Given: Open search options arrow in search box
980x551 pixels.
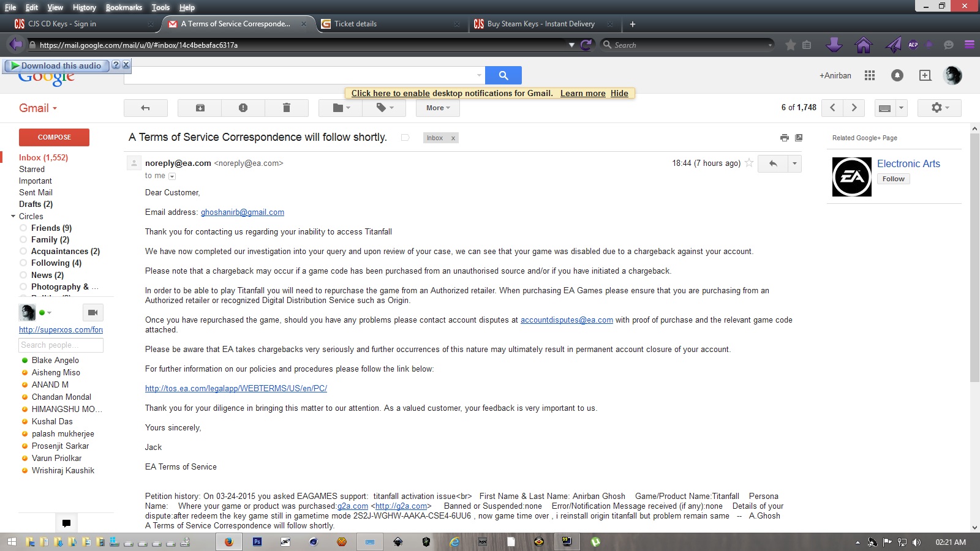Looking at the screenshot, I should 479,75.
